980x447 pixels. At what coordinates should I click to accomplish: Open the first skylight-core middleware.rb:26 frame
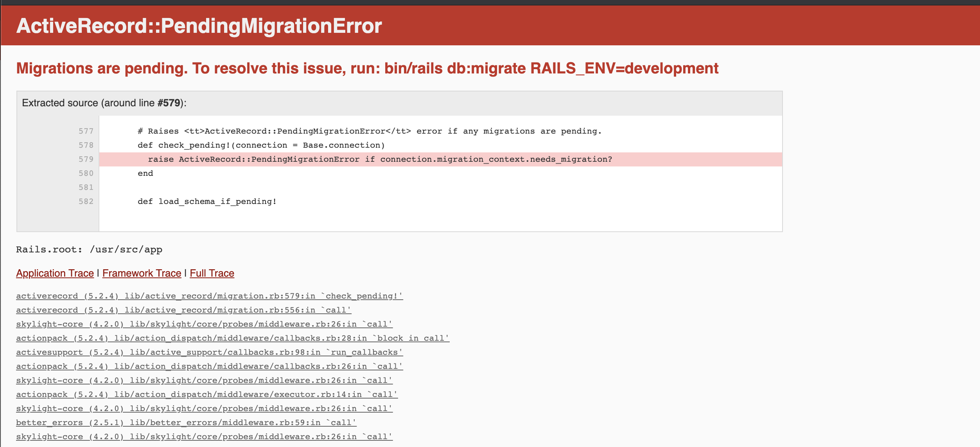204,324
